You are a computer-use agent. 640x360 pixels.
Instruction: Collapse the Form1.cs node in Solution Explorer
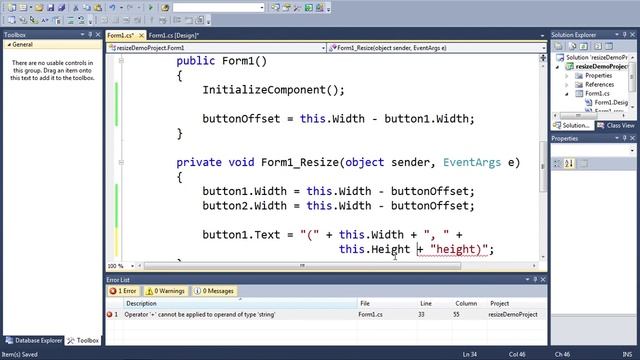pos(567,94)
